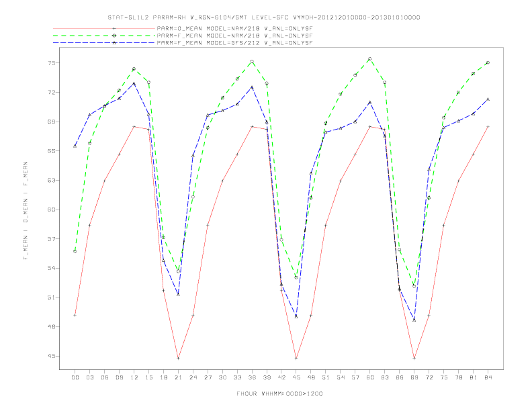Click y-axis tick label 69
Screen dimensions: 532x411
point(52,122)
